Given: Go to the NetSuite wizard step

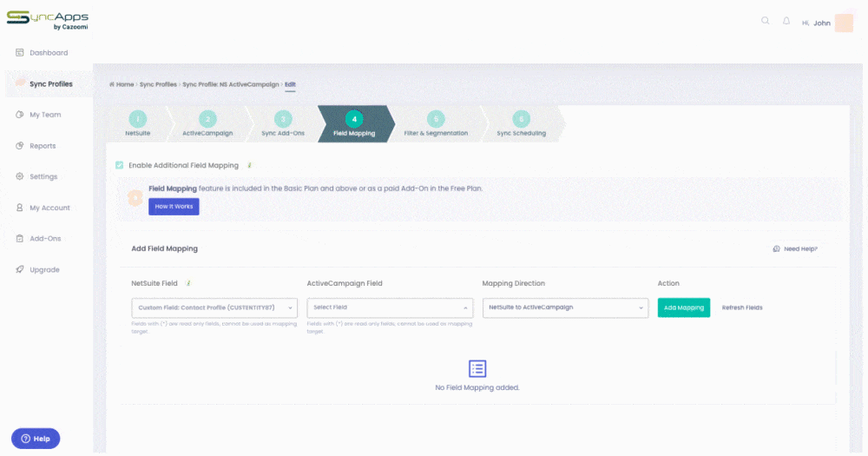Looking at the screenshot, I should (x=137, y=124).
